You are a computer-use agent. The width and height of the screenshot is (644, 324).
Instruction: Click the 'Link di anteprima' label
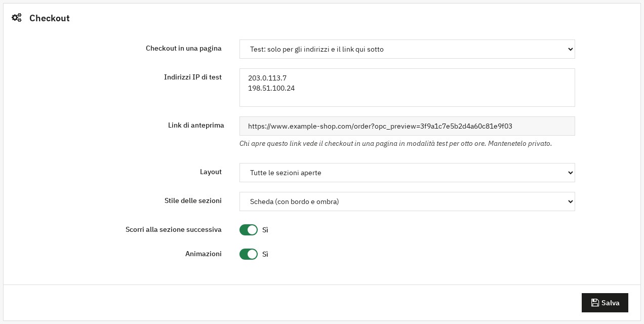pos(196,125)
